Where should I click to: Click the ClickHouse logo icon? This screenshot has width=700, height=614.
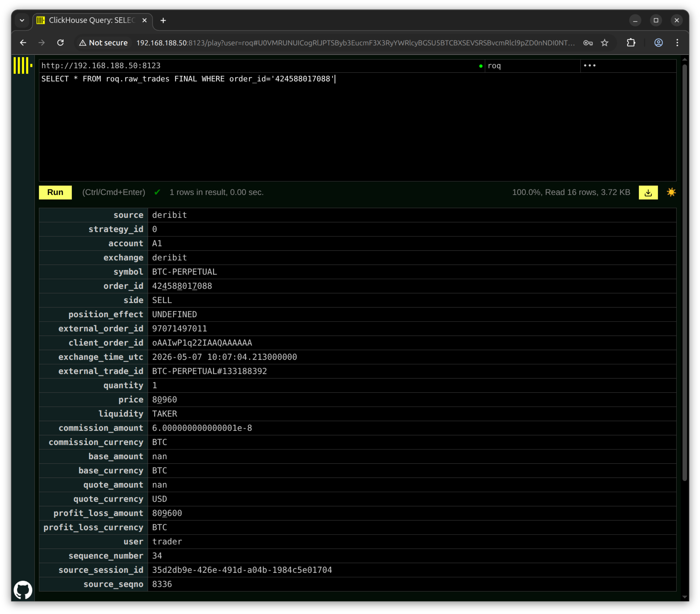pyautogui.click(x=23, y=65)
